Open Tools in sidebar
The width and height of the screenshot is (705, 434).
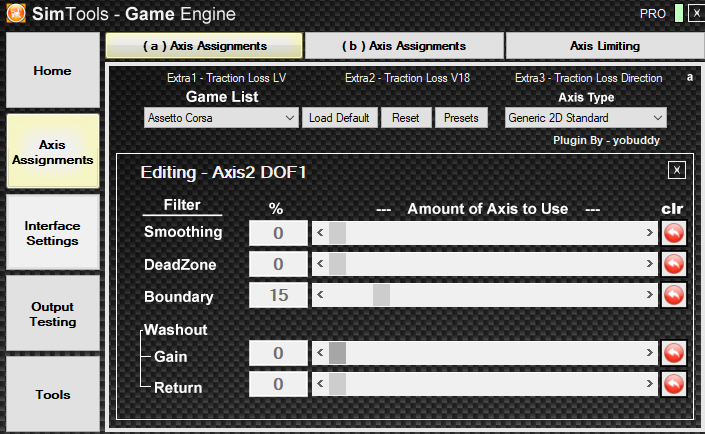[x=53, y=394]
